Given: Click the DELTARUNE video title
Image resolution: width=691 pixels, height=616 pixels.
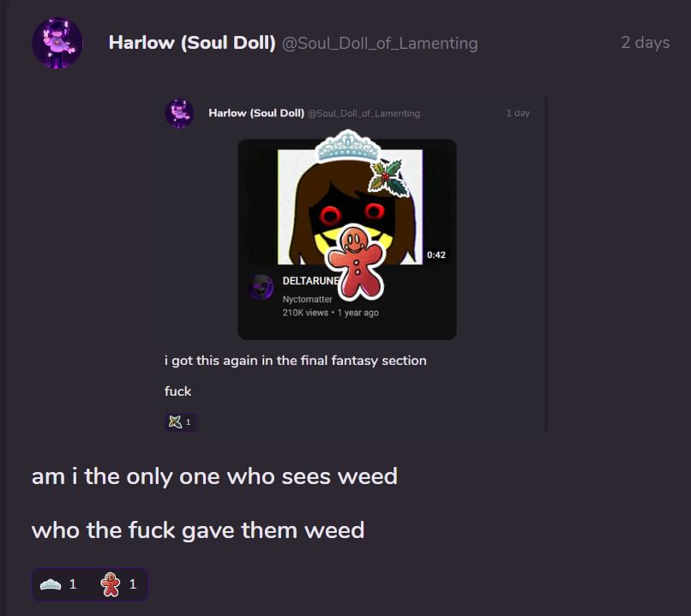Looking at the screenshot, I should (311, 281).
